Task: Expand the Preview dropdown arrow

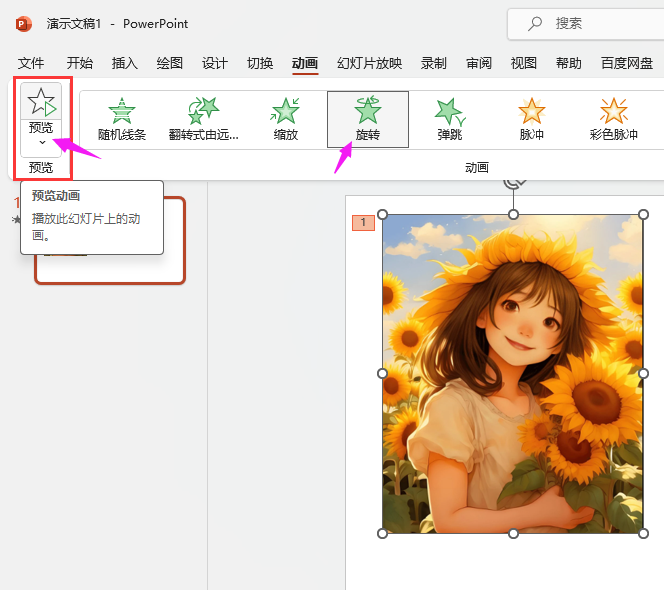Action: pyautogui.click(x=42, y=142)
